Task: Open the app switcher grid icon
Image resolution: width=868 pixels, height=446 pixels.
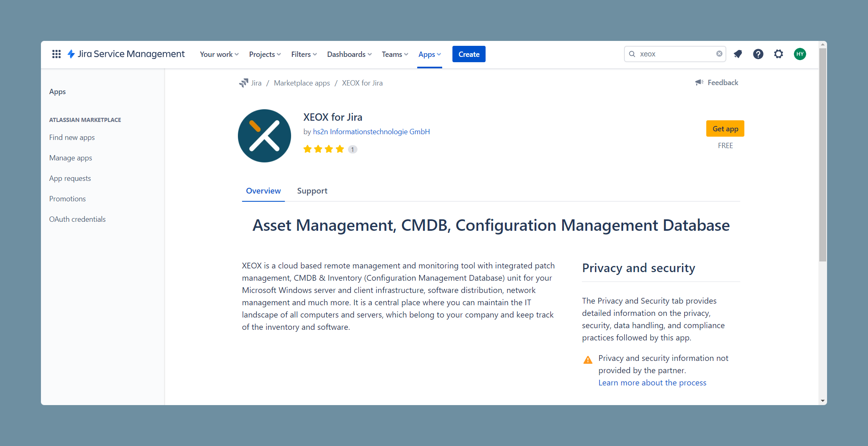Action: click(57, 54)
